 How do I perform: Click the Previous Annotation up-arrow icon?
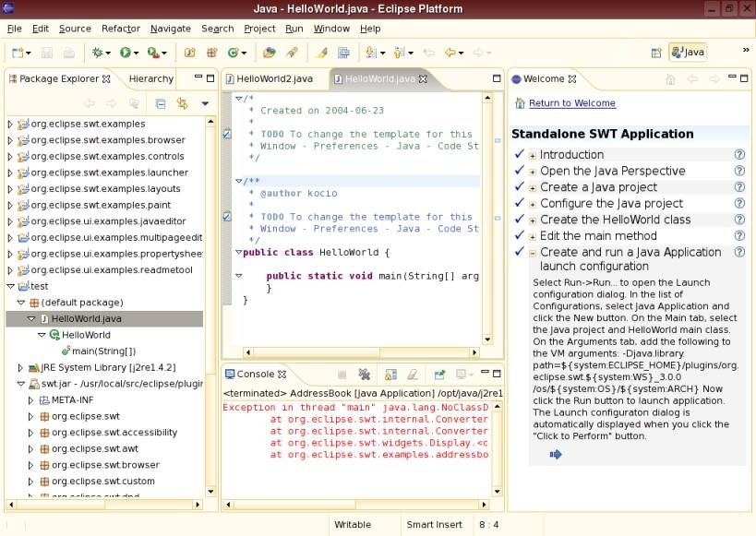[399, 53]
